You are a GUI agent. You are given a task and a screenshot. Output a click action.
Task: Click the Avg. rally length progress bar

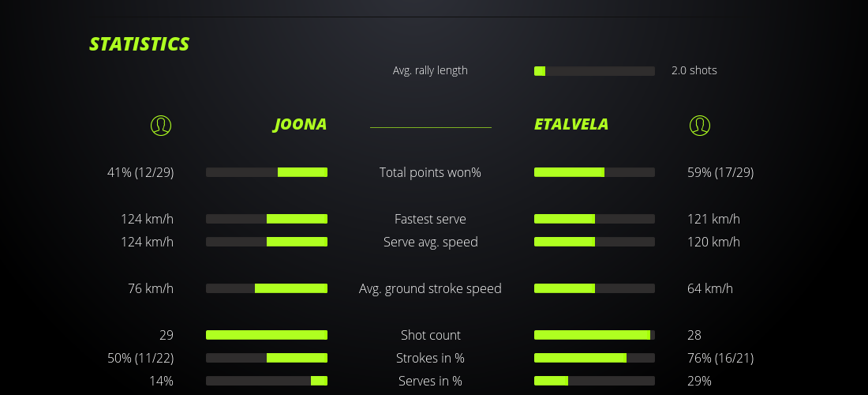click(x=594, y=71)
